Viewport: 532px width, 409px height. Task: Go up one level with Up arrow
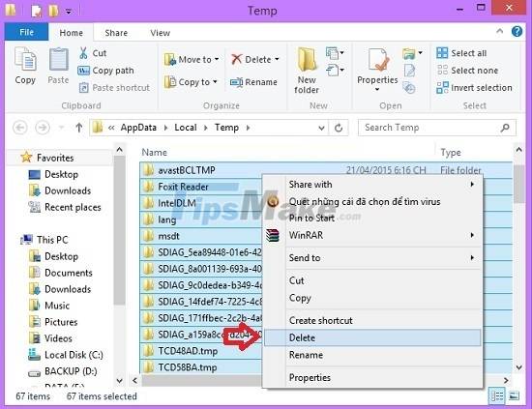coord(79,128)
